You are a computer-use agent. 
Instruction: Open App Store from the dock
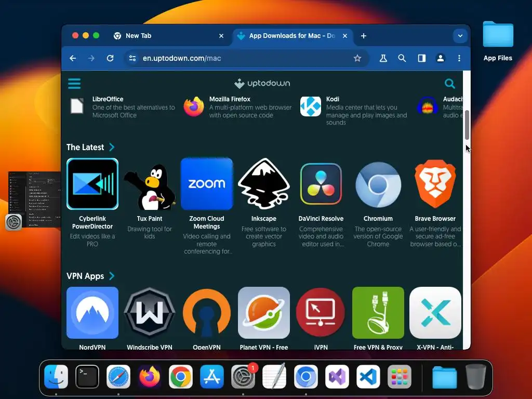[x=212, y=377]
